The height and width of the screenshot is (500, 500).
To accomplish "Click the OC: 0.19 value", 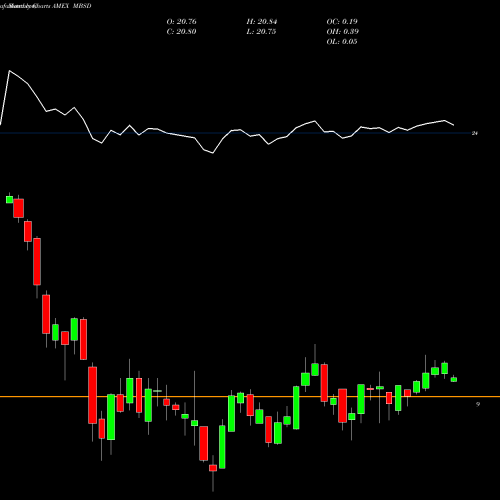I will 342,22.
